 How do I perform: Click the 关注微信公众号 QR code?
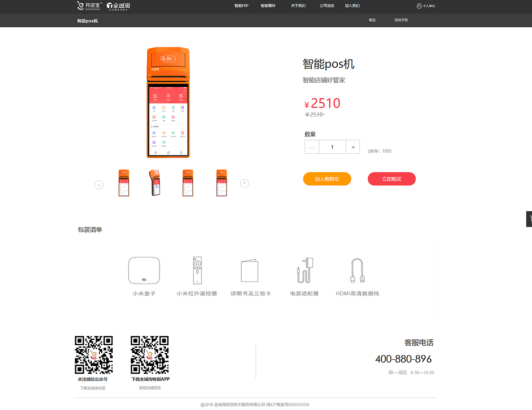click(94, 355)
